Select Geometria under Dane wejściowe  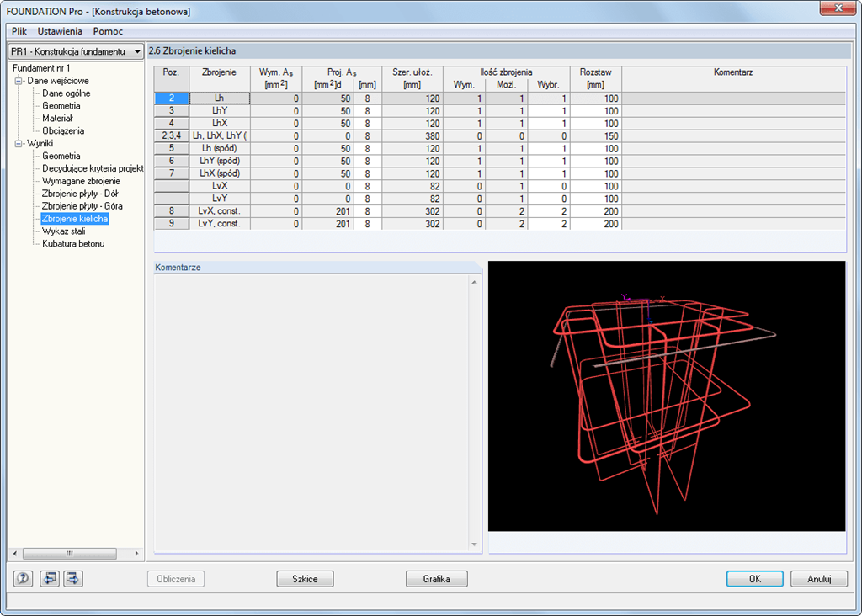point(61,106)
